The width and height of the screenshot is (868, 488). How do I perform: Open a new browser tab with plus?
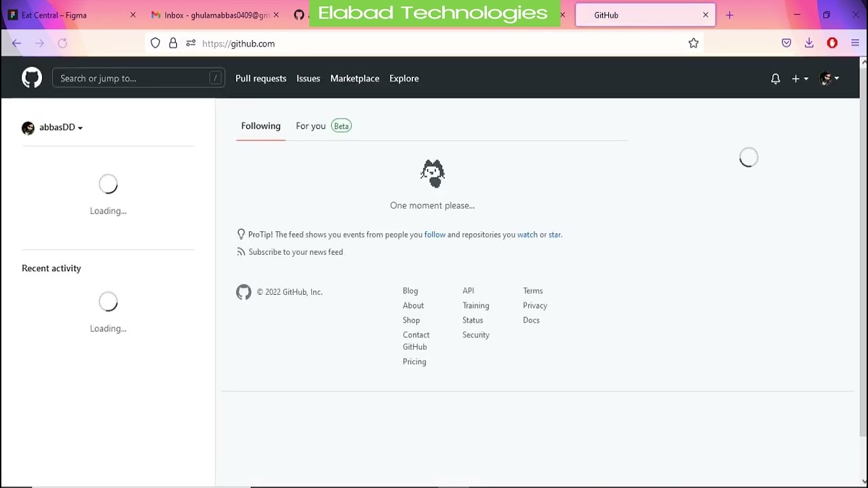tap(730, 15)
